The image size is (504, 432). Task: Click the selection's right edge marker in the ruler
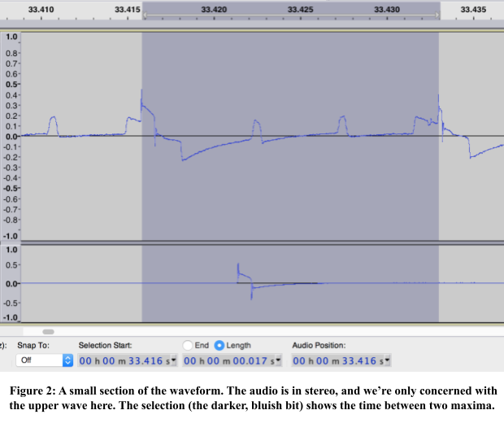pos(439,15)
